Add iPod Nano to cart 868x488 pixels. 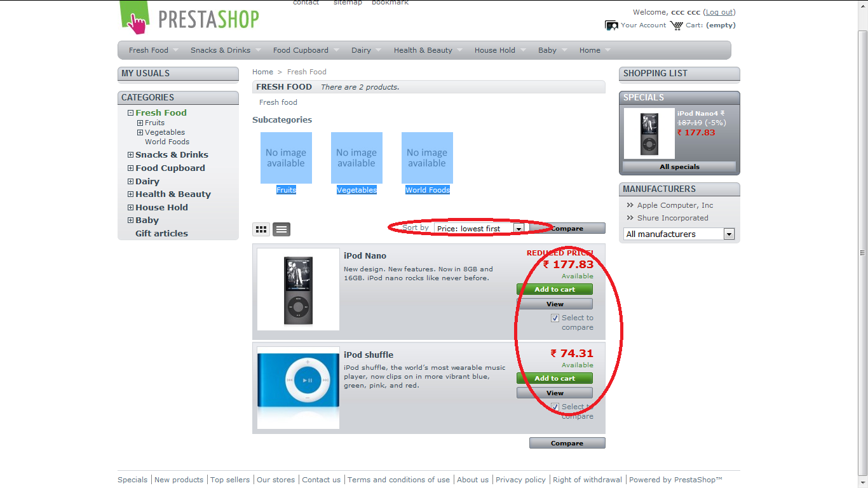pos(555,289)
